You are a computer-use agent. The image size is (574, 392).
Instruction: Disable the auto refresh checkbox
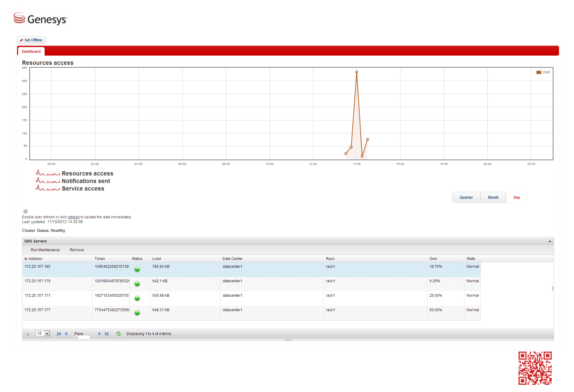(25, 211)
